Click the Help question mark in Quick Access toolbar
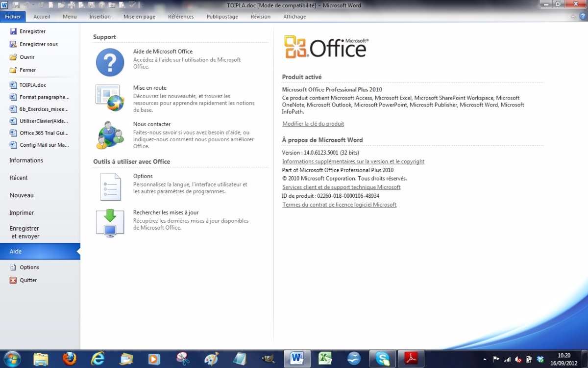The width and height of the screenshot is (588, 368). pyautogui.click(x=102, y=5)
